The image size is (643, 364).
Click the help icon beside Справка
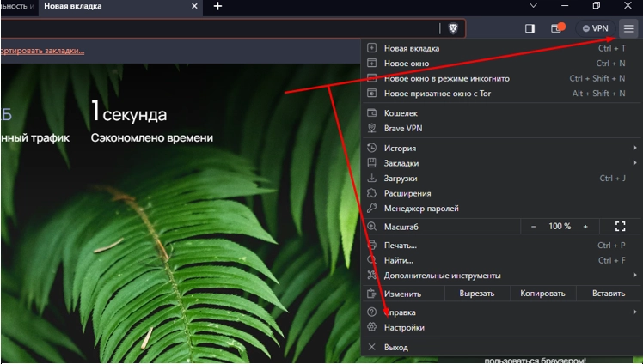coord(371,312)
